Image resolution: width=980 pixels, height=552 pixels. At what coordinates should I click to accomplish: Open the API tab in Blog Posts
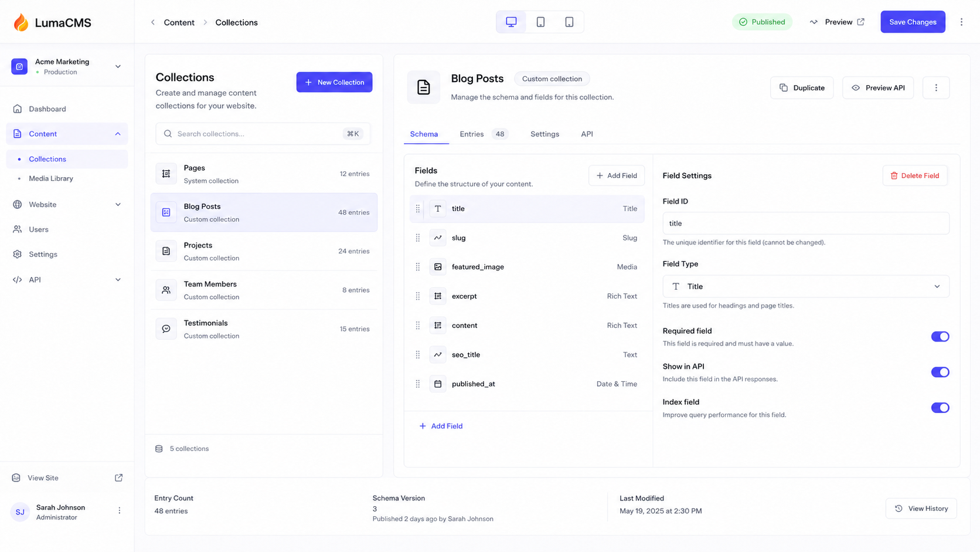tap(587, 134)
